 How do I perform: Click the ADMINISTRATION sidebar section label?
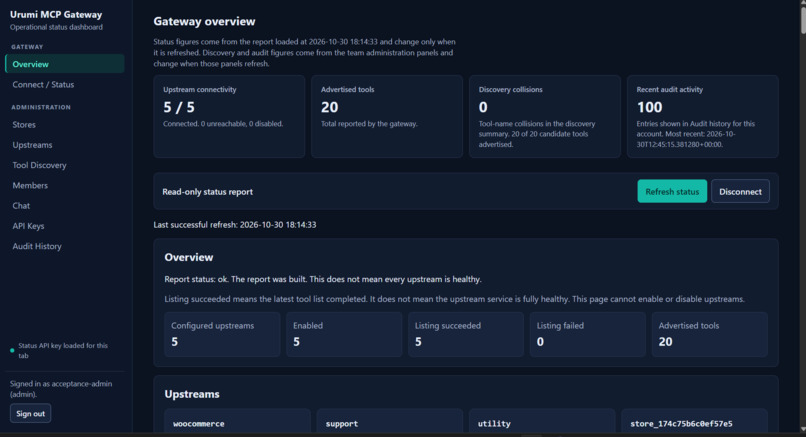41,107
